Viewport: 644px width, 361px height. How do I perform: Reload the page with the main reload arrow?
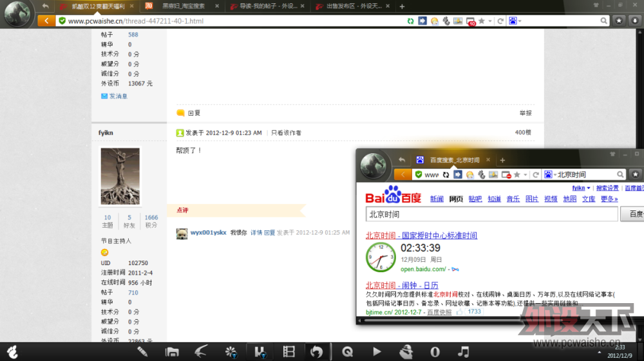click(500, 21)
